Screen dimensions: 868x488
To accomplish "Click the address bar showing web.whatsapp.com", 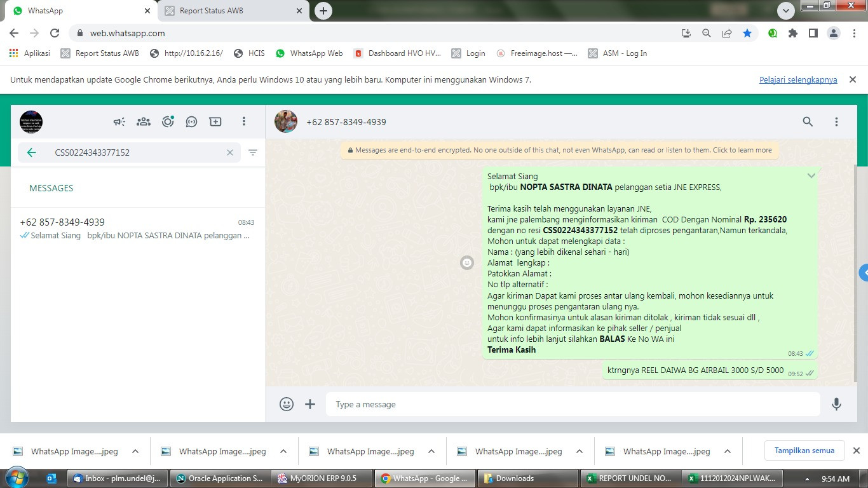I will 375,33.
